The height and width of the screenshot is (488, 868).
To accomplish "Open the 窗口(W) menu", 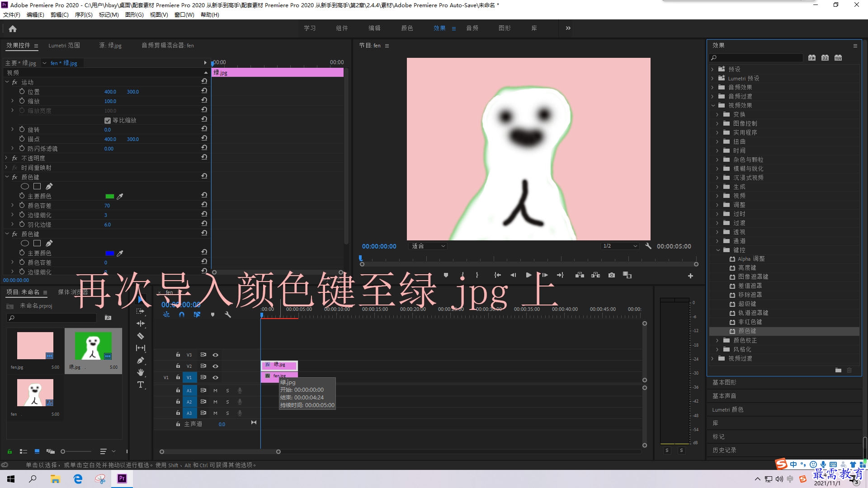I will pos(184,15).
